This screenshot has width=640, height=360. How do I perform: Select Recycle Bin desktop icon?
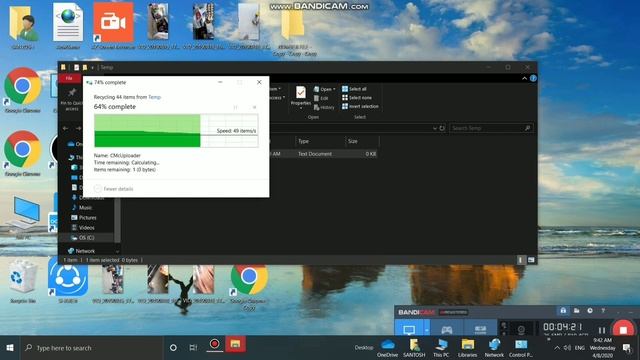22,282
